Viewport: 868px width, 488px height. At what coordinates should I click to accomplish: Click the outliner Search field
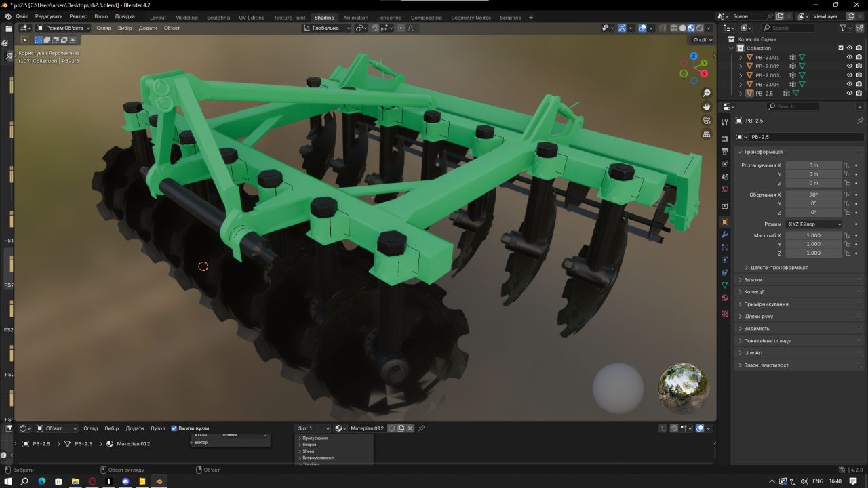(787, 28)
